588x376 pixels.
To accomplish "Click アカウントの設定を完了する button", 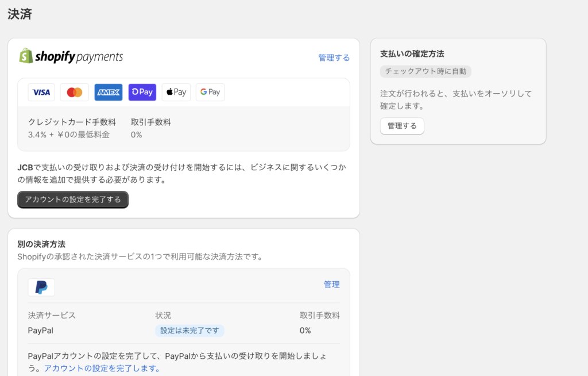I will 73,199.
